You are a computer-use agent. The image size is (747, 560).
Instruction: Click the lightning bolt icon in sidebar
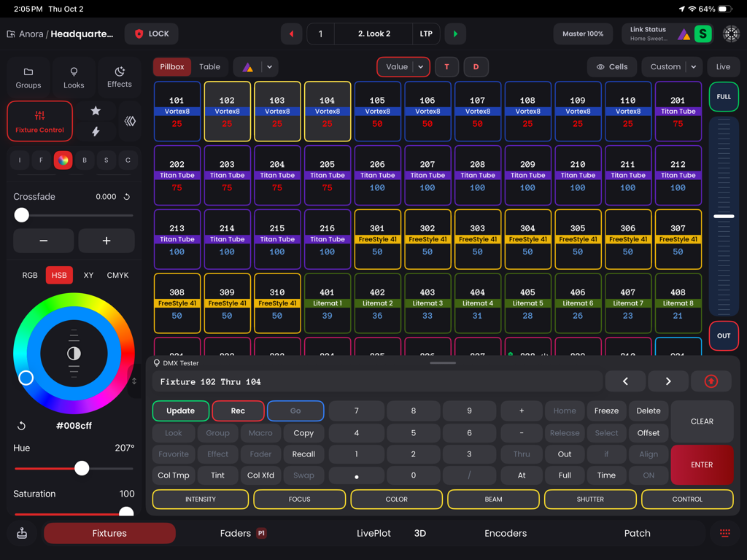[96, 131]
